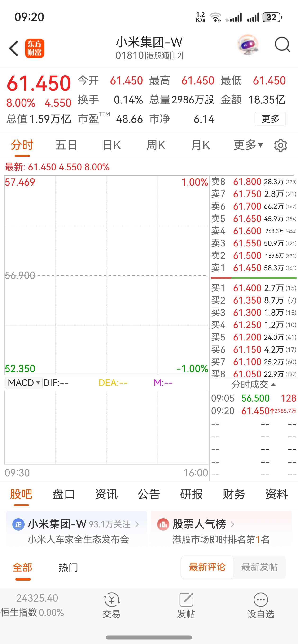Open 小米集团-W 关注 chevron
The width and height of the screenshot is (298, 644).
point(137,524)
